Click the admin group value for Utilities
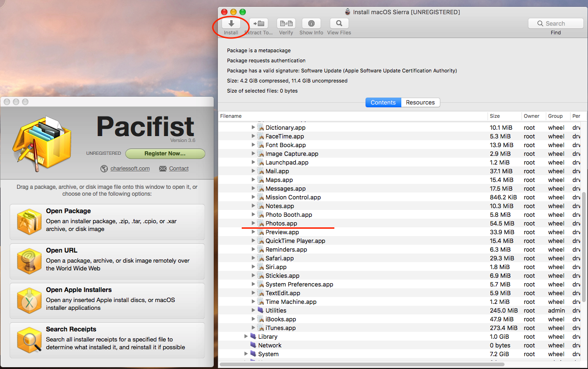 coord(557,310)
